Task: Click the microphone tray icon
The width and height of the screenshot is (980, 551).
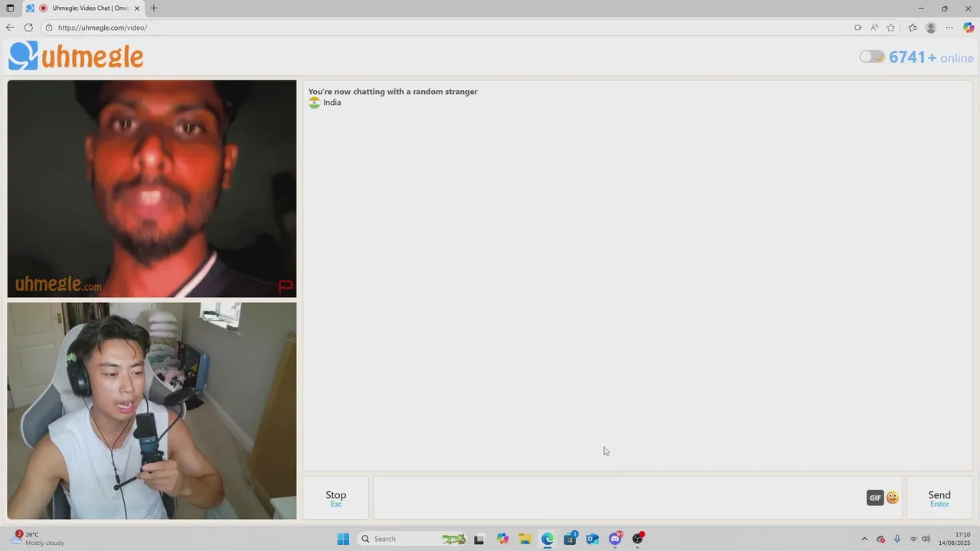Action: (x=897, y=539)
